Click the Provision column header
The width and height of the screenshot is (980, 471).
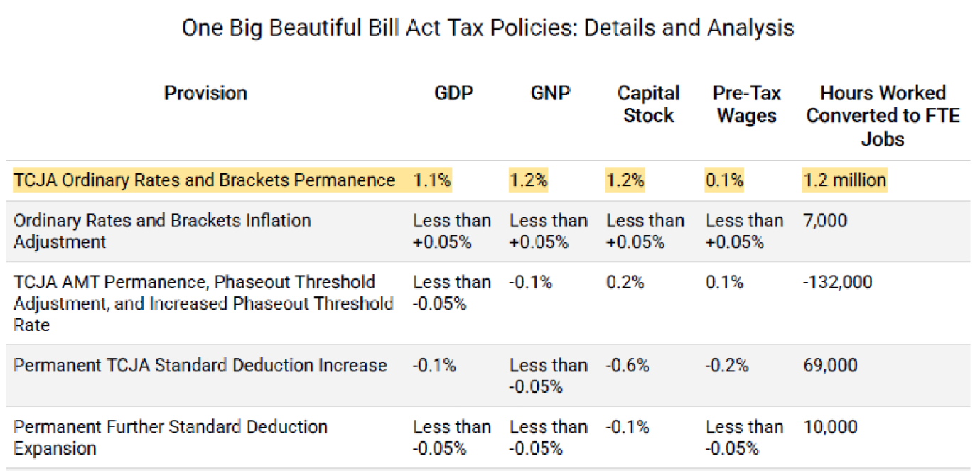pos(205,93)
